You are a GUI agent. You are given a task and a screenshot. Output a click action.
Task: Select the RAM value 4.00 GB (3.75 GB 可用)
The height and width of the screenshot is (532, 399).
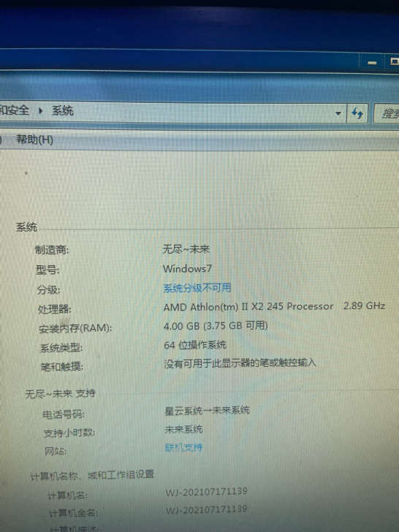(216, 326)
